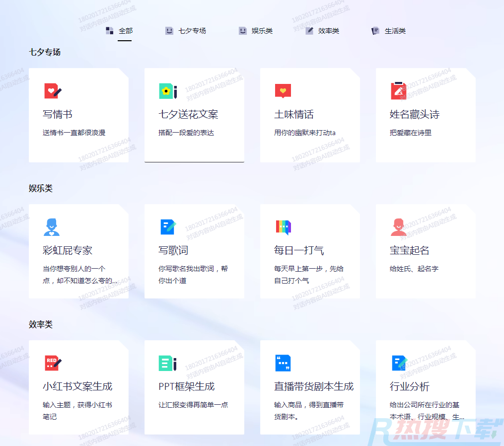Select the 效率类 tab

(328, 31)
